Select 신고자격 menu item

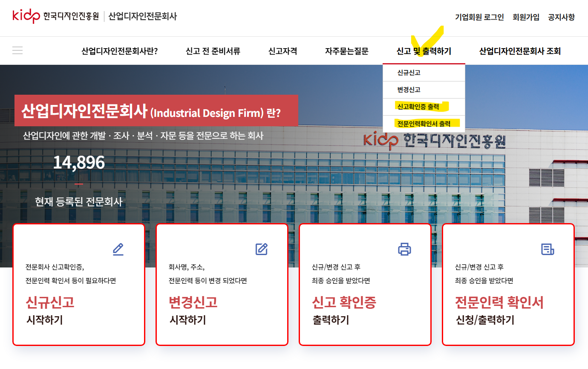282,51
